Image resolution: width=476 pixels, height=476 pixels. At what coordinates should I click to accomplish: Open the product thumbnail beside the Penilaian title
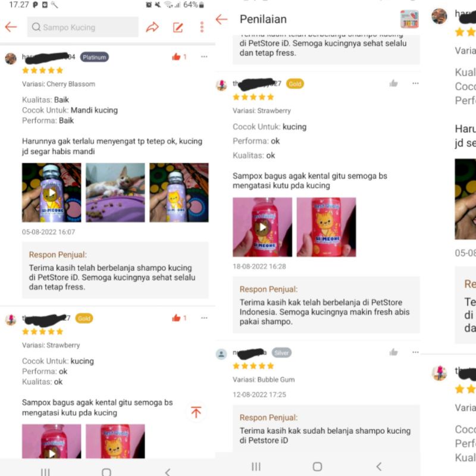[409, 19]
